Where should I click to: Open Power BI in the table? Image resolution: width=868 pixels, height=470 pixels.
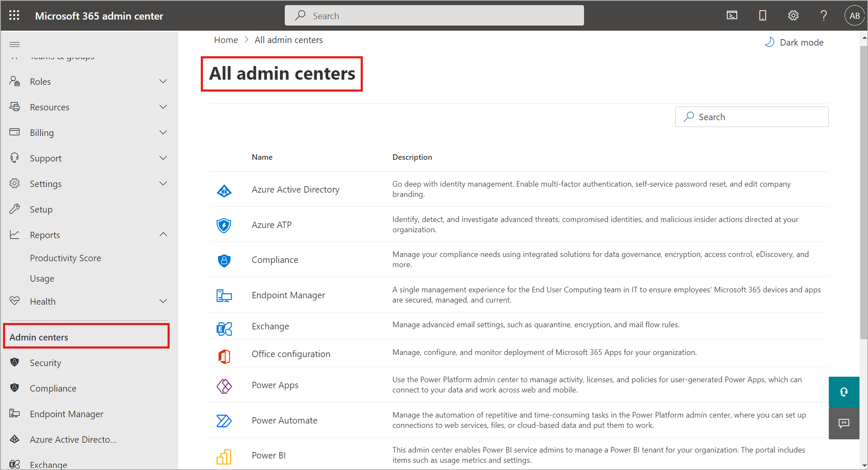pyautogui.click(x=269, y=456)
